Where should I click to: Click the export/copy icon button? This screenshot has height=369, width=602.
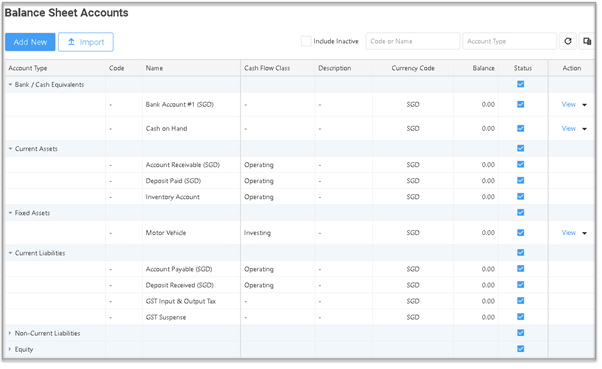click(x=587, y=41)
